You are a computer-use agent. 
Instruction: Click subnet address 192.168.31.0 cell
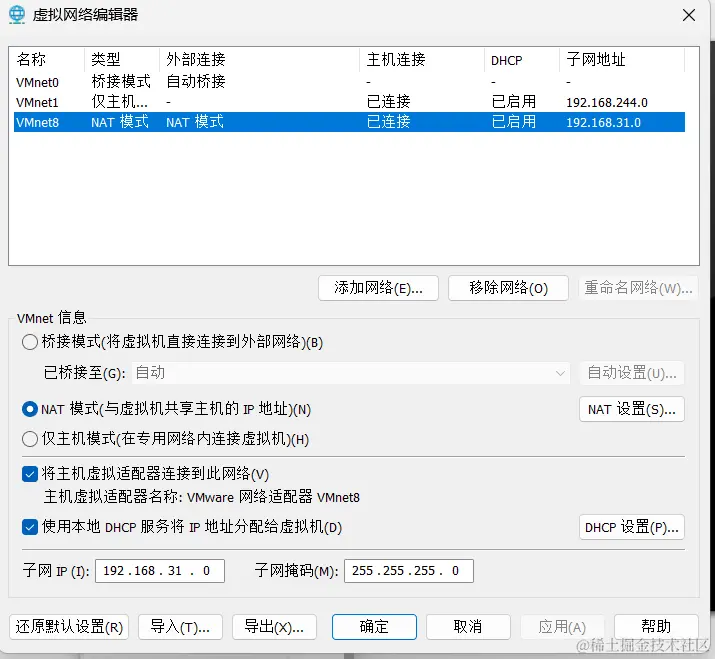point(603,123)
